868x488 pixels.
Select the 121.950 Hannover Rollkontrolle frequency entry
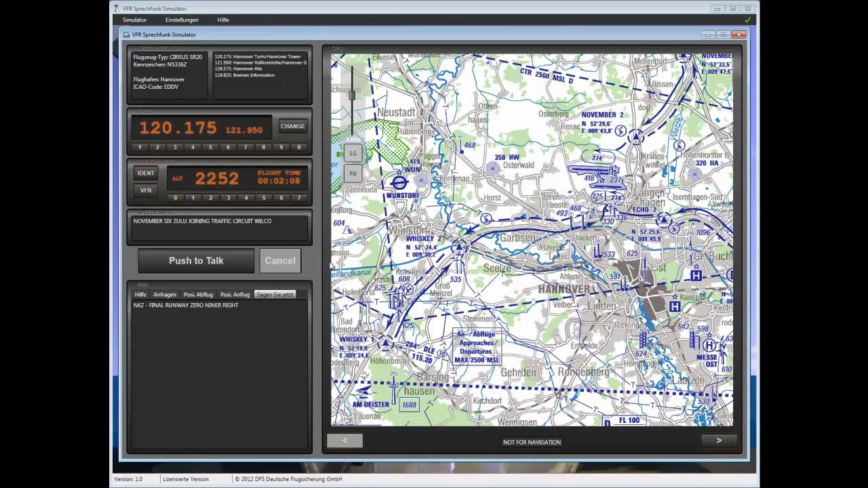(x=260, y=62)
